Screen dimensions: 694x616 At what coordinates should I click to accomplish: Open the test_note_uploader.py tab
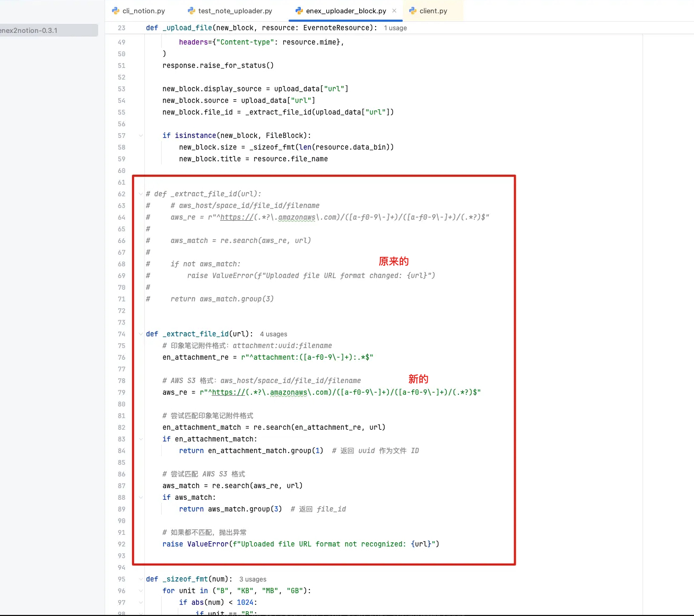(x=235, y=11)
